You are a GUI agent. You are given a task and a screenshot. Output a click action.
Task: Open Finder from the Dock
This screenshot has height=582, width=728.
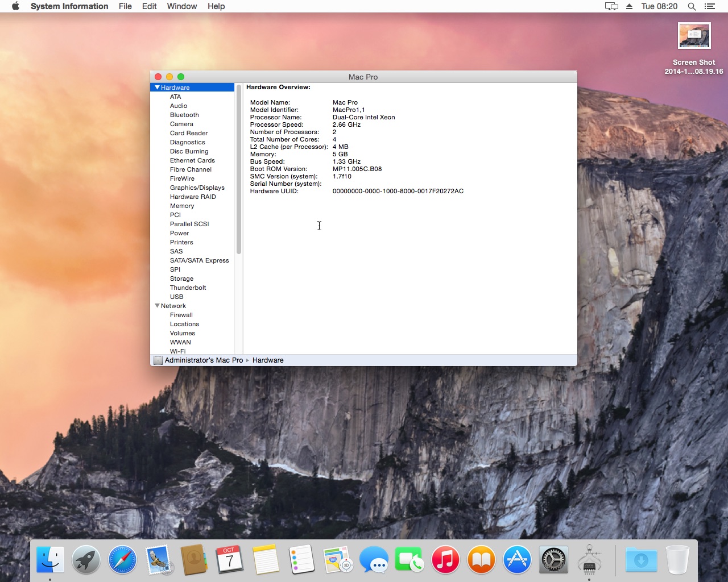(x=50, y=560)
